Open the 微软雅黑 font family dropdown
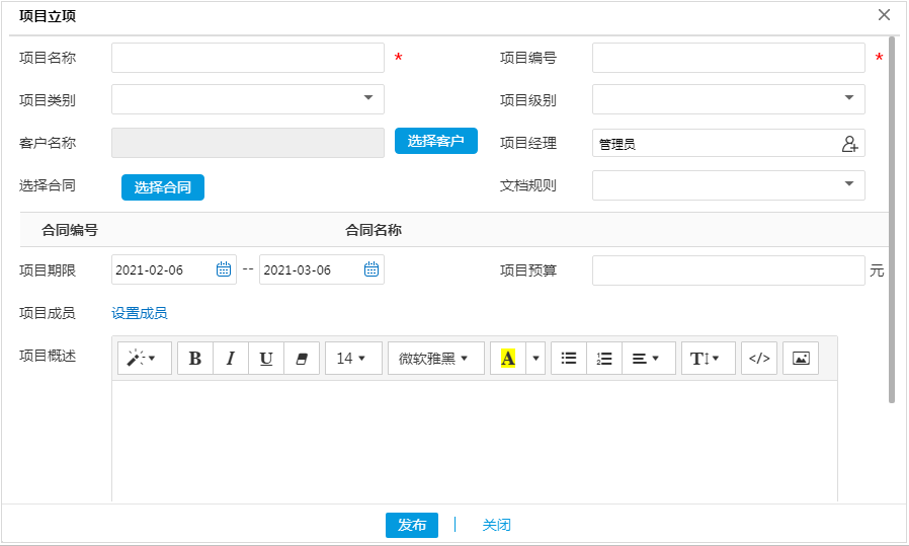Image resolution: width=909 pixels, height=546 pixels. tap(435, 358)
